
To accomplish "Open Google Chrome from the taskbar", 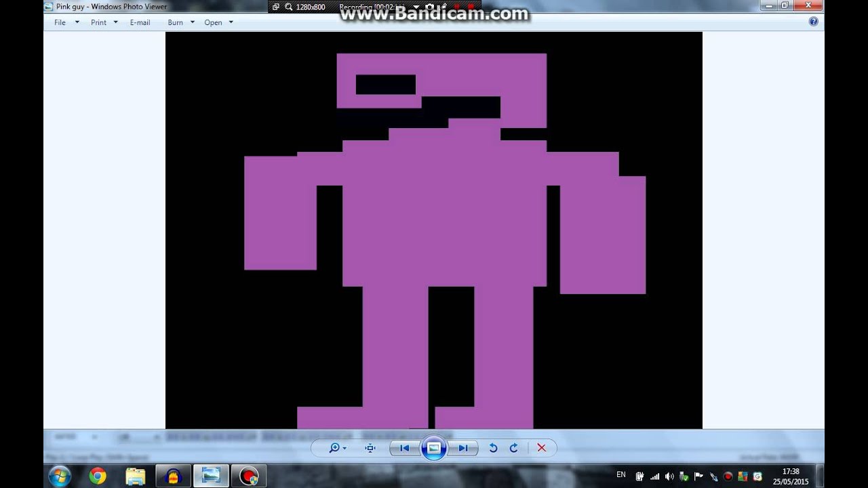I will 98,476.
